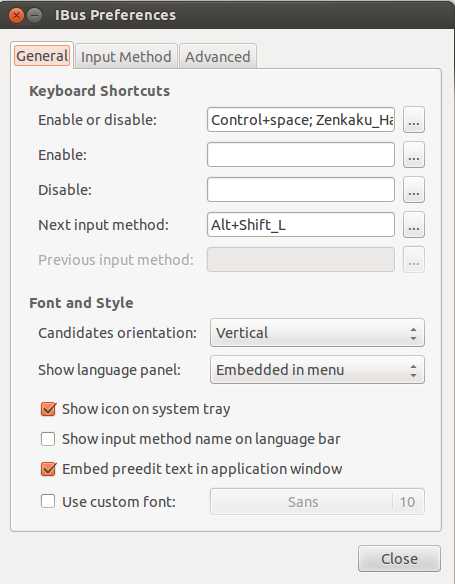Open ellipsis button next to Disable shortcut
The image size is (455, 584).
pyautogui.click(x=414, y=190)
